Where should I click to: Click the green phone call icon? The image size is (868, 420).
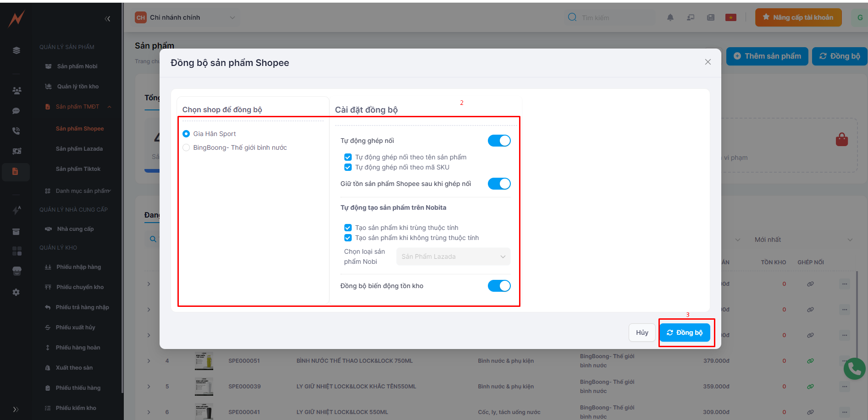[854, 368]
